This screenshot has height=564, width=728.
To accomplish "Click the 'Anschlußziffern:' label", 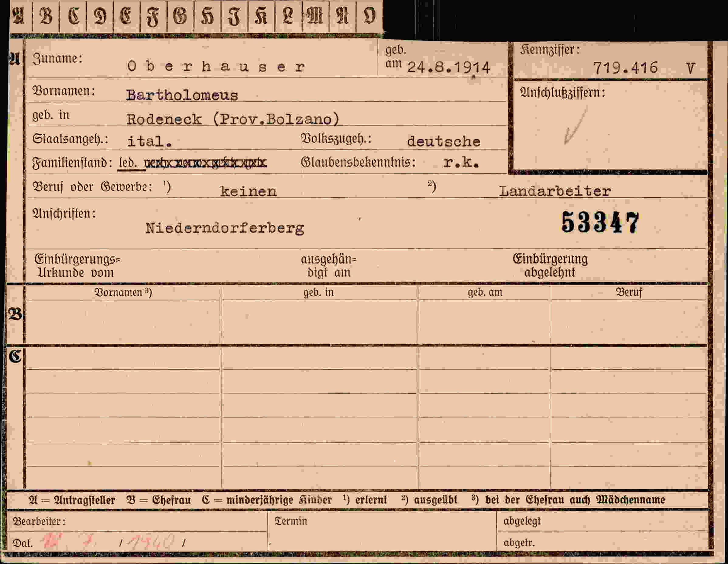I will [x=562, y=93].
